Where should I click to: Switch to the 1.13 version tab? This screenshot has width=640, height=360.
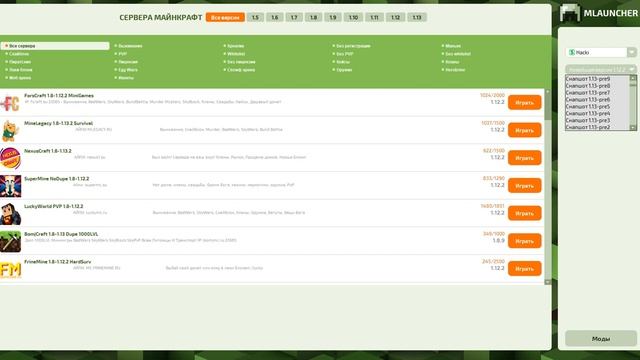coord(417,18)
